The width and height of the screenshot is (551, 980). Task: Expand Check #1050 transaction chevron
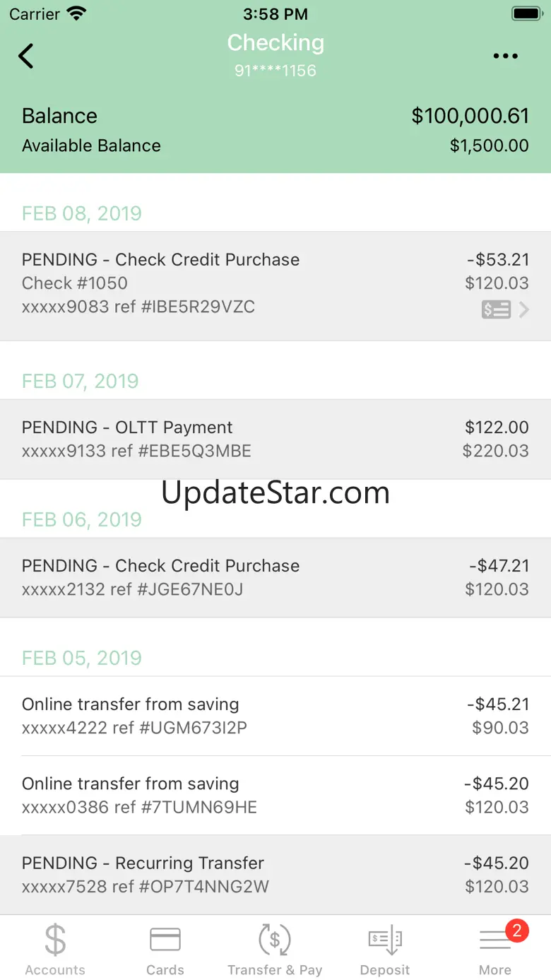(x=524, y=309)
